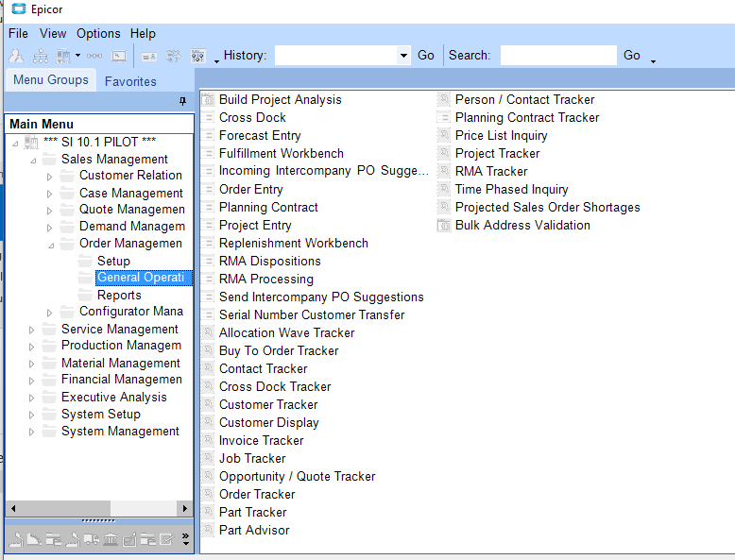Click the Build Project Analysis icon
The height and width of the screenshot is (560, 735).
(x=208, y=100)
